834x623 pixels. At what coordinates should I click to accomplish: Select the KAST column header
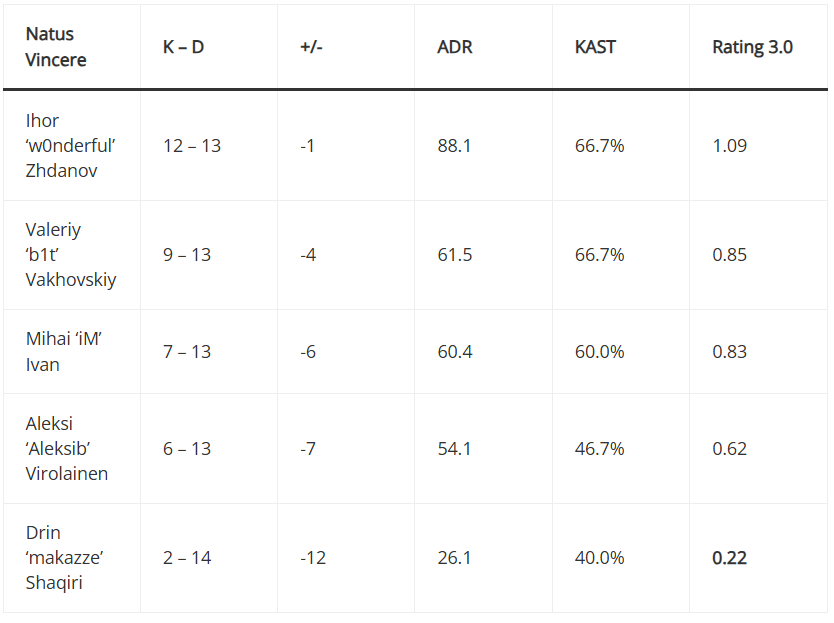pos(595,47)
